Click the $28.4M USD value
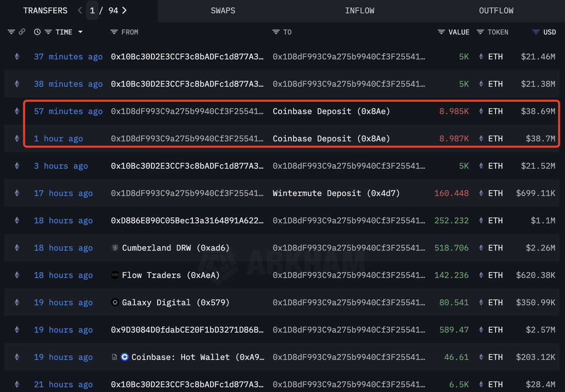This screenshot has height=392, width=565. pyautogui.click(x=541, y=384)
